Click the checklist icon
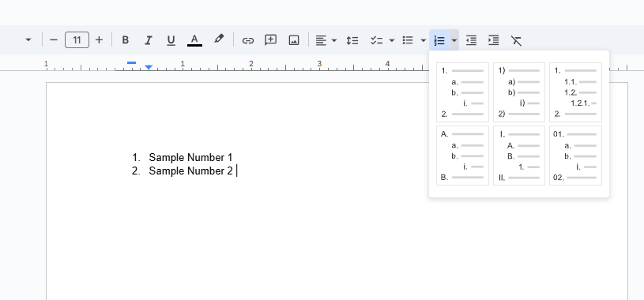The height and width of the screenshot is (300, 644). click(376, 40)
